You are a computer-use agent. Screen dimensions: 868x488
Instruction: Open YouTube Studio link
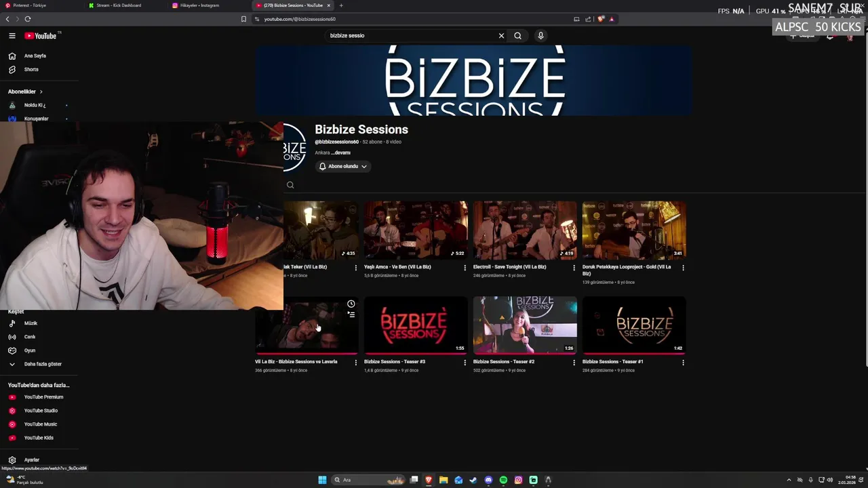(39, 411)
